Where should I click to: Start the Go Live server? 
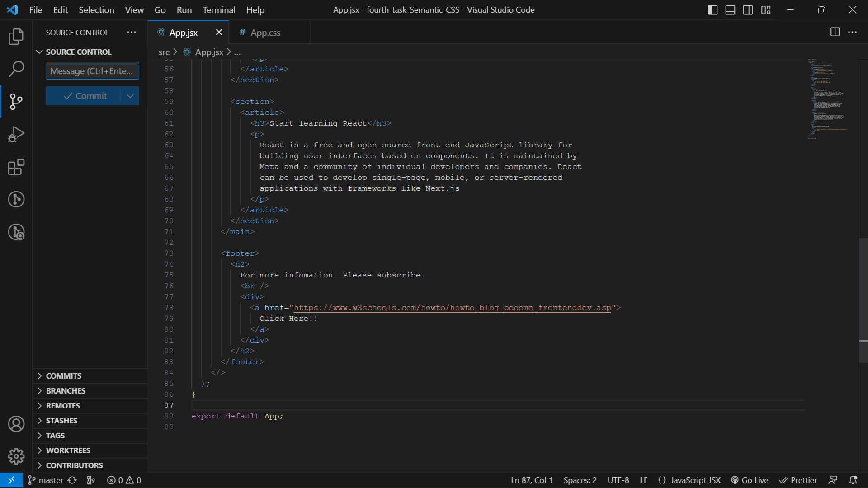point(750,480)
